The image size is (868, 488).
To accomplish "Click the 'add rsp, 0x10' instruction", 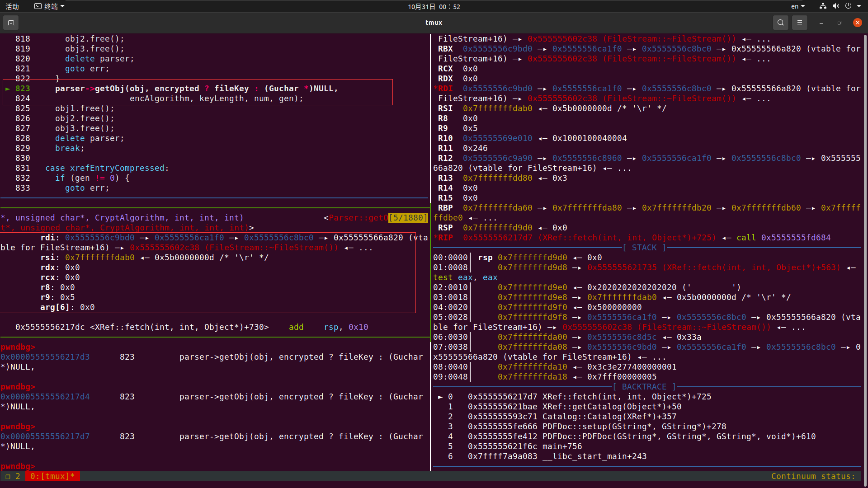I will coord(329,327).
